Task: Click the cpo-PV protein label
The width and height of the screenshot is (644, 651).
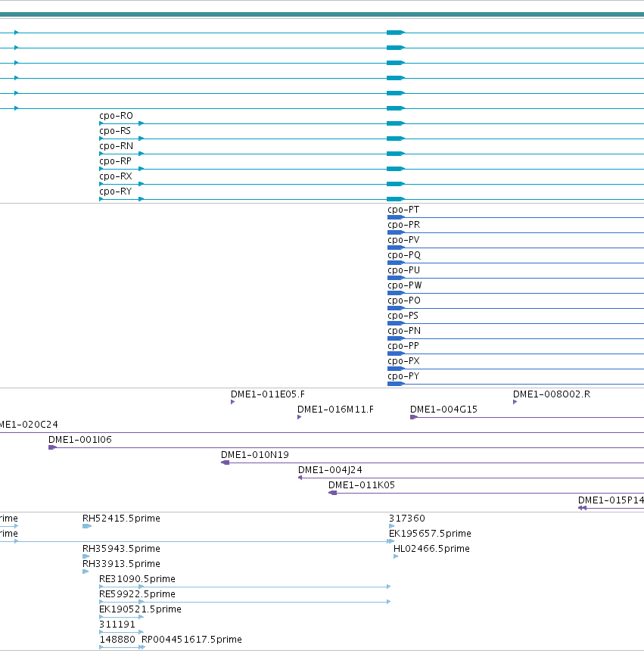Action: pyautogui.click(x=403, y=240)
